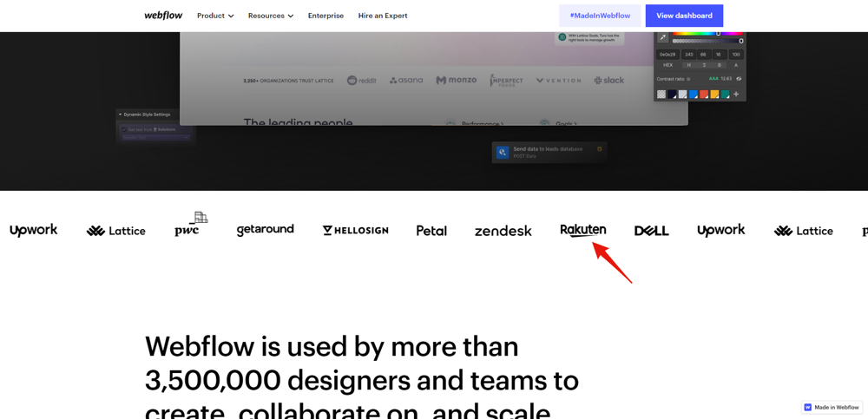
Task: Select the light gray color swatch
Action: pyautogui.click(x=682, y=94)
